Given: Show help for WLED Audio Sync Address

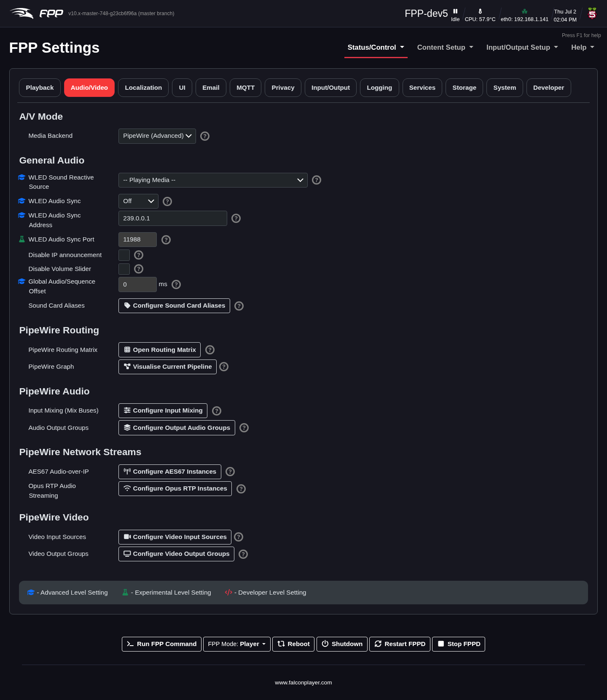Looking at the screenshot, I should 236,218.
